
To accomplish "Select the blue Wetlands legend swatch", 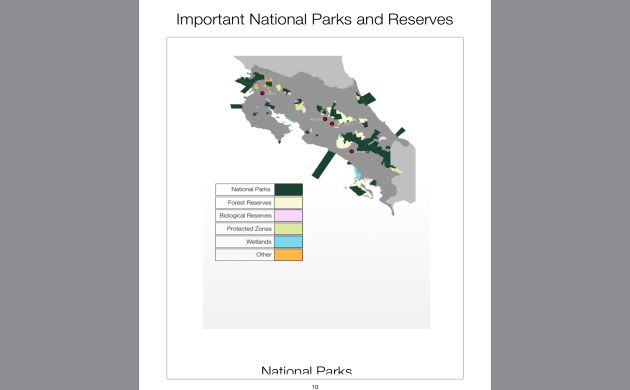I will coord(288,242).
